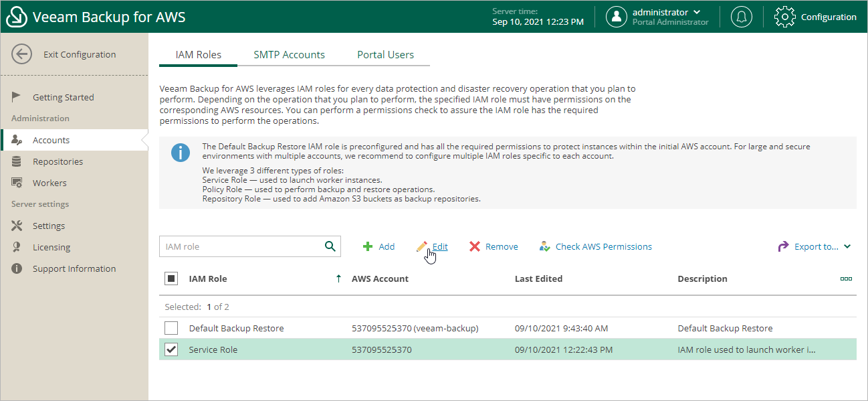This screenshot has height=401, width=868.
Task: Click the Accounts sidebar icon
Action: (x=17, y=140)
